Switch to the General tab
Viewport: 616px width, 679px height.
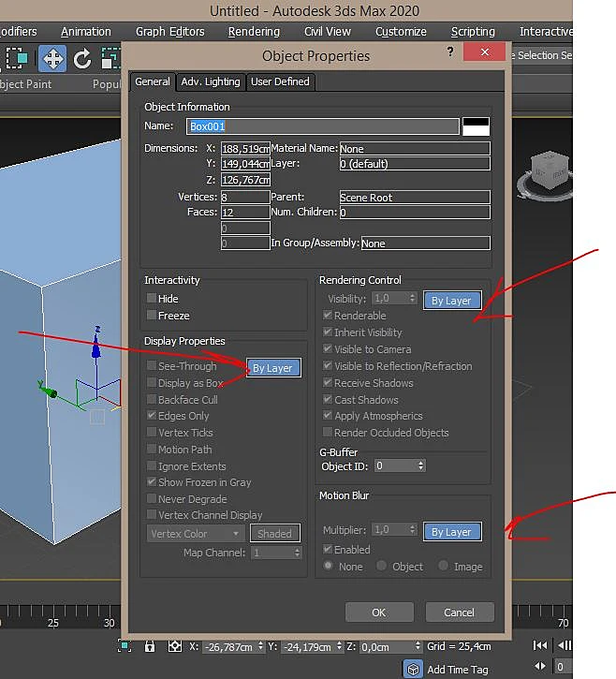click(x=153, y=81)
